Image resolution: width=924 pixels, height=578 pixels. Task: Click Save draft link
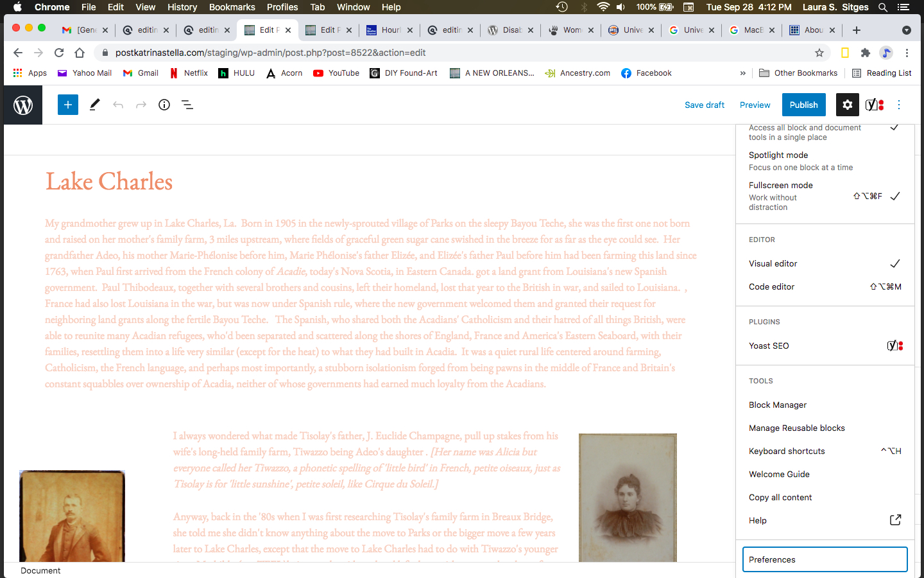705,105
